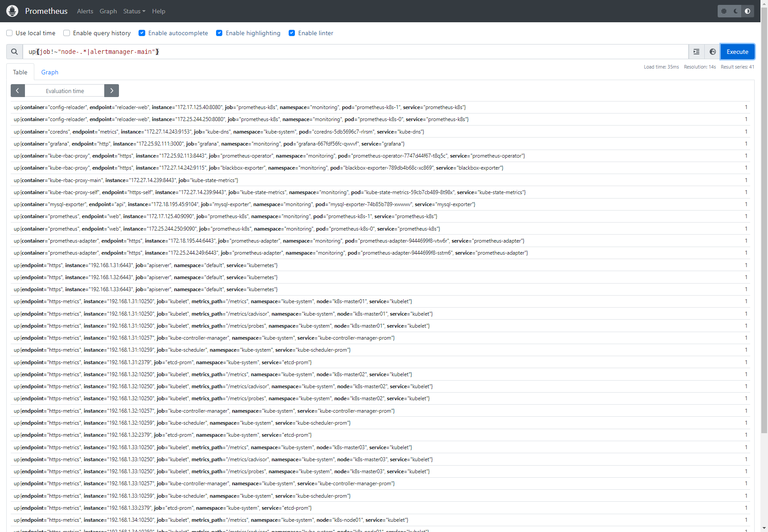Click kubelet /metrics row for node k8s-master03

point(380,447)
